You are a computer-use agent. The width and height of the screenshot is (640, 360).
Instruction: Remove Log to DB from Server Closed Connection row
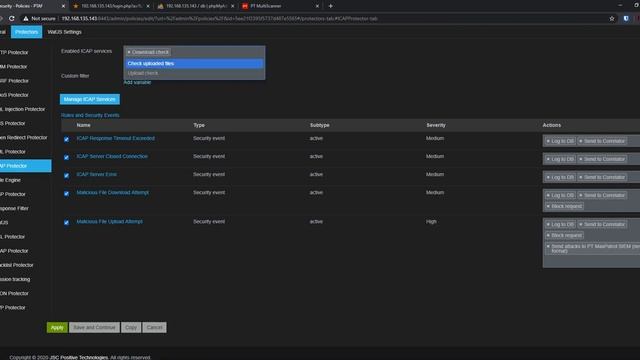(x=548, y=159)
